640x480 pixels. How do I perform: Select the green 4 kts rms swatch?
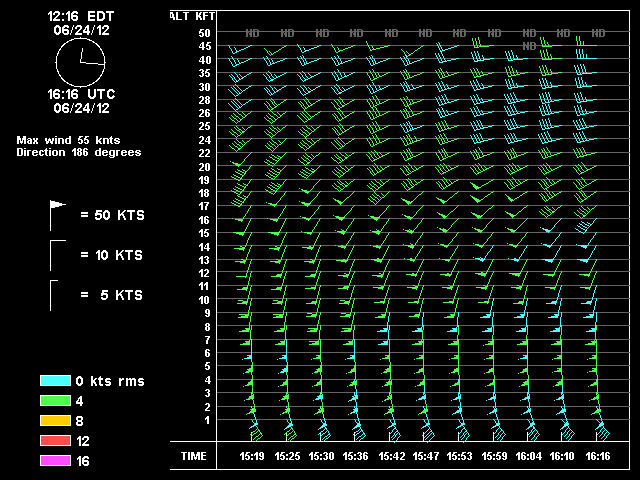click(x=55, y=401)
